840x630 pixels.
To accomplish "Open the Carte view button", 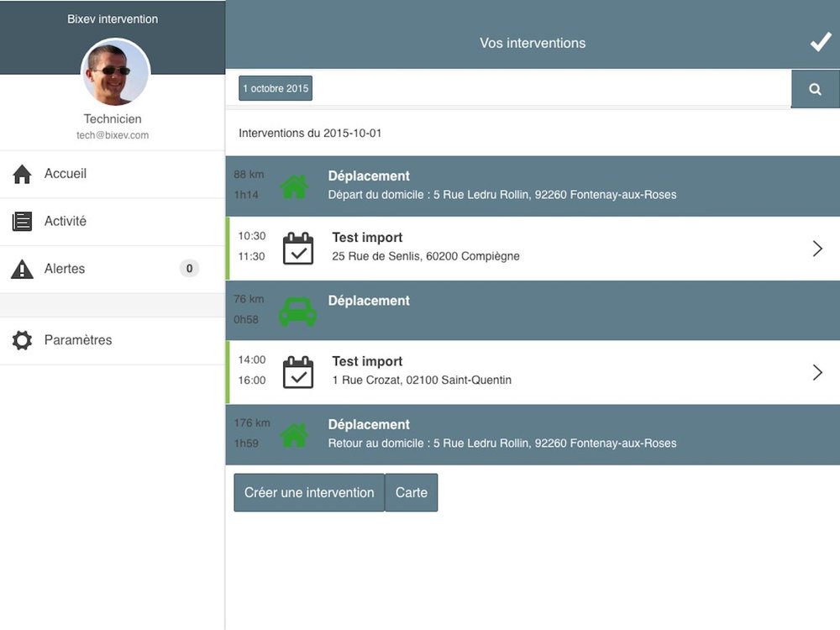I will 411,492.
